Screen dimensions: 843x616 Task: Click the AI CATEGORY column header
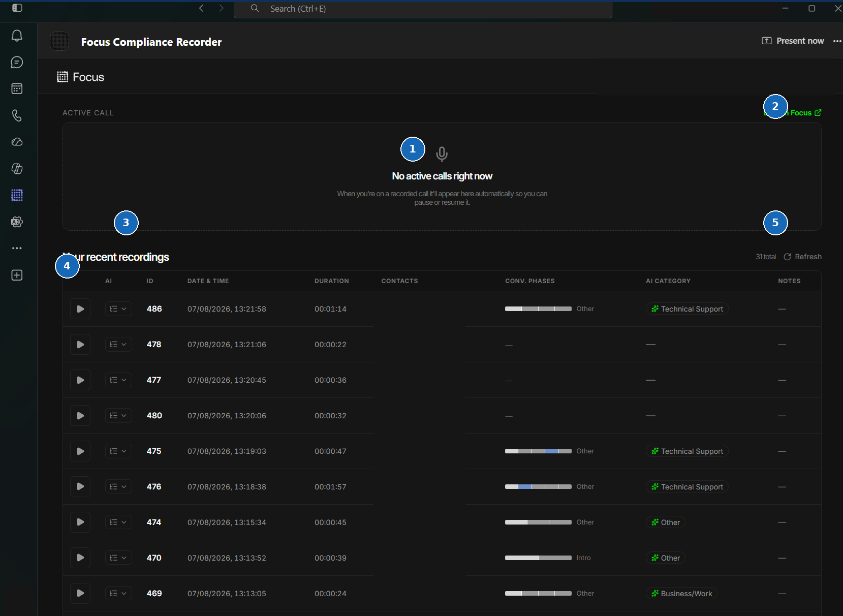pos(668,281)
